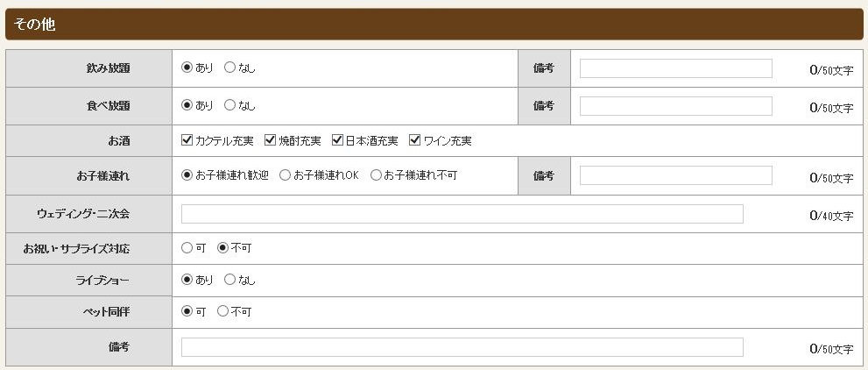Viewport: 868px width, 370px height.
Task: Click the 備考 label in お子様連れ row
Action: 544,175
